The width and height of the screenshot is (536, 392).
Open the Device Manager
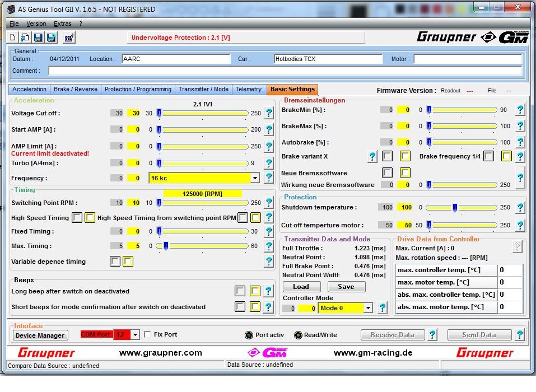click(40, 335)
